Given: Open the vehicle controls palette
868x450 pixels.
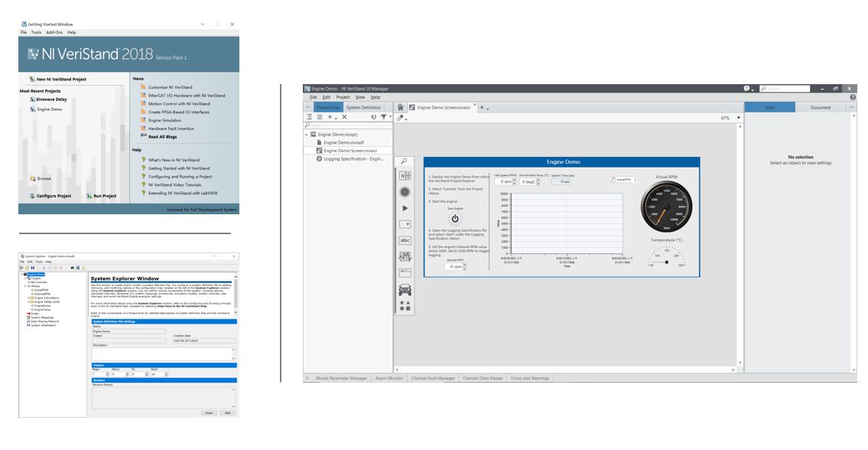Looking at the screenshot, I should [405, 289].
